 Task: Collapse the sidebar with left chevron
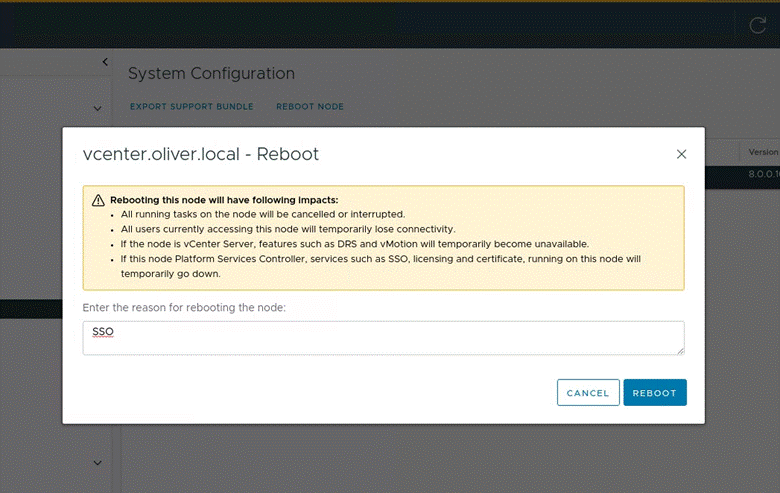tap(105, 62)
